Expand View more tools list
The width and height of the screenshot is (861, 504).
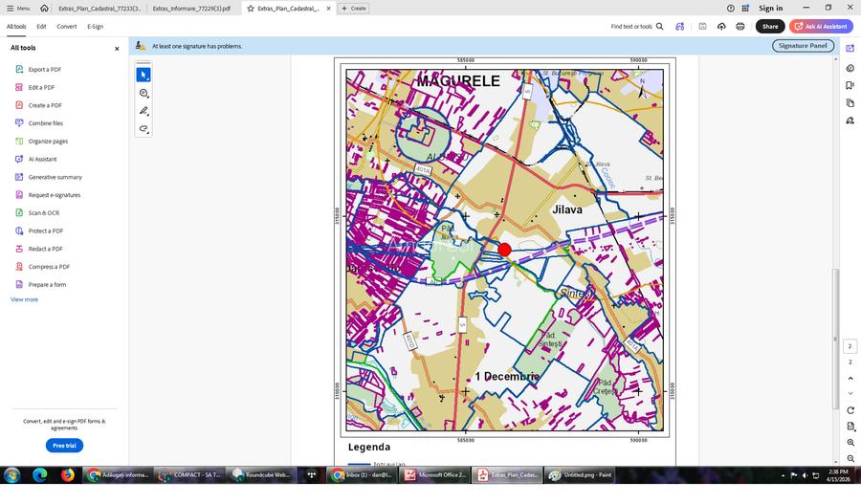[25, 299]
